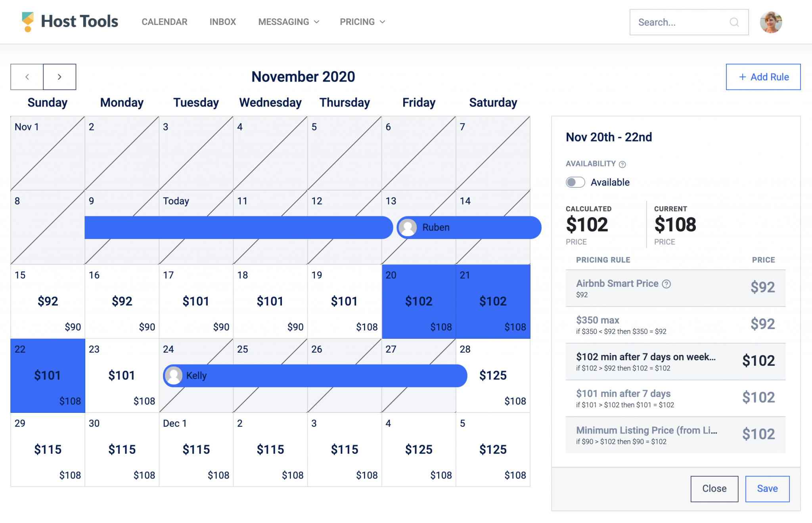Close the Nov 20th-22nd details panel
The image size is (812, 523).
tap(714, 489)
